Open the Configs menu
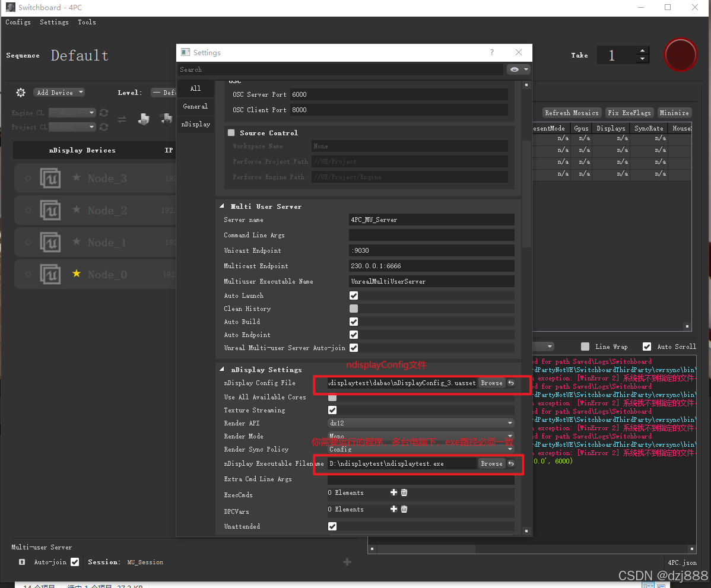711x588 pixels. coord(18,22)
